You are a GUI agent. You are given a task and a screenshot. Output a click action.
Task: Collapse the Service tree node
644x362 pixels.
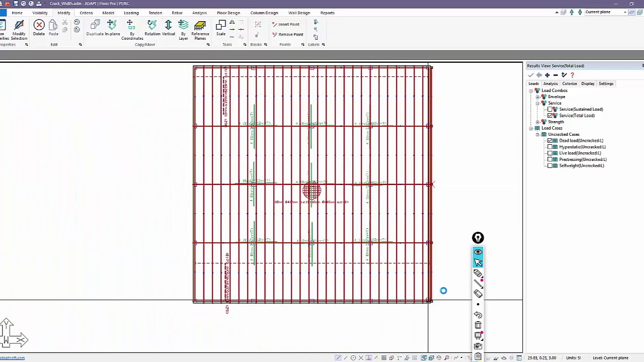coord(537,103)
